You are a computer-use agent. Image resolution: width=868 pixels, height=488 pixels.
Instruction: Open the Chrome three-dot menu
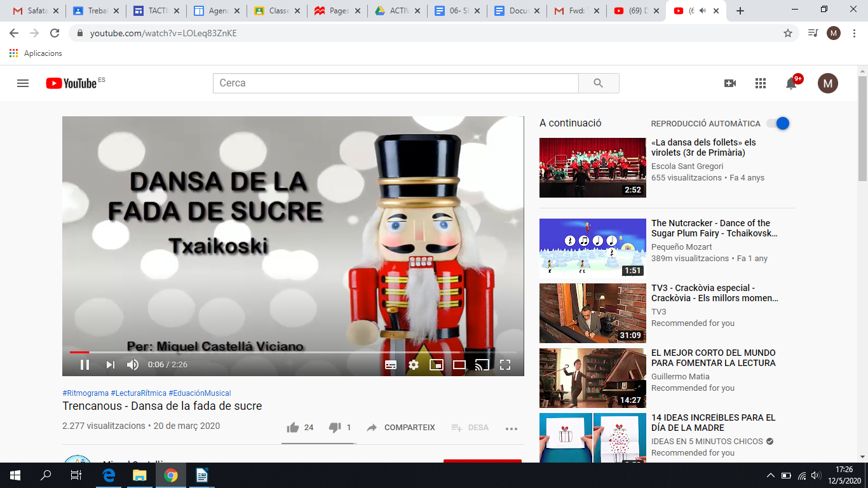pos(854,33)
